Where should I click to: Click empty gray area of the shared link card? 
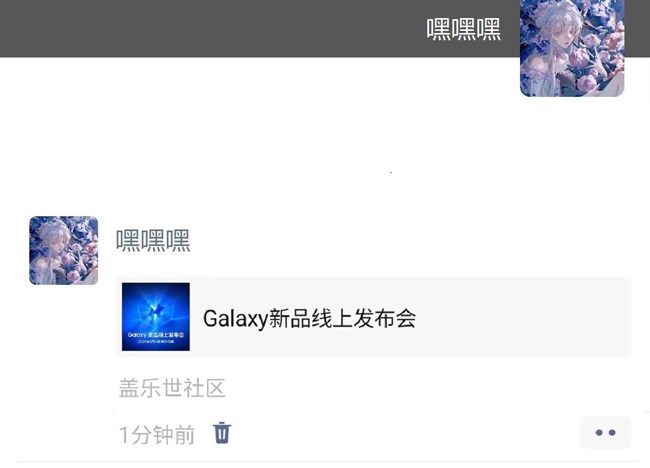pyautogui.click(x=522, y=317)
